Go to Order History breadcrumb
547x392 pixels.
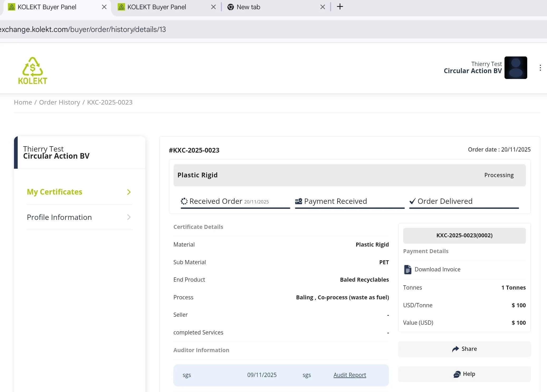(59, 102)
